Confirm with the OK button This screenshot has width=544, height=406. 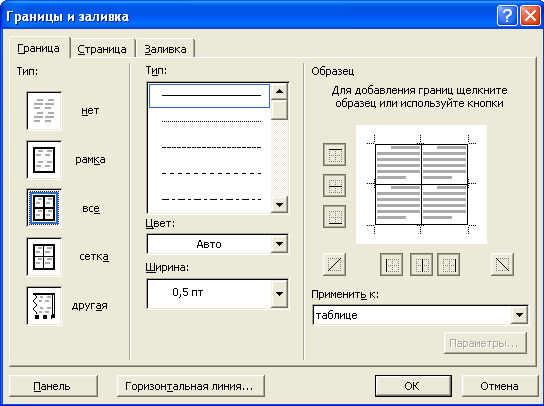click(x=413, y=386)
